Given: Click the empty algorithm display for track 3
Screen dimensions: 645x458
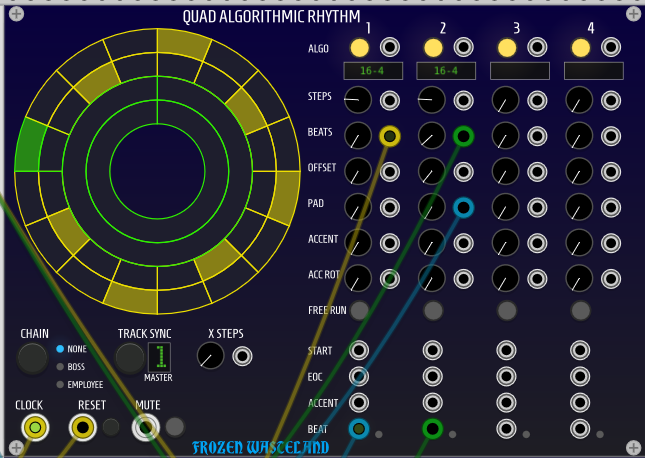Looking at the screenshot, I should [520, 71].
